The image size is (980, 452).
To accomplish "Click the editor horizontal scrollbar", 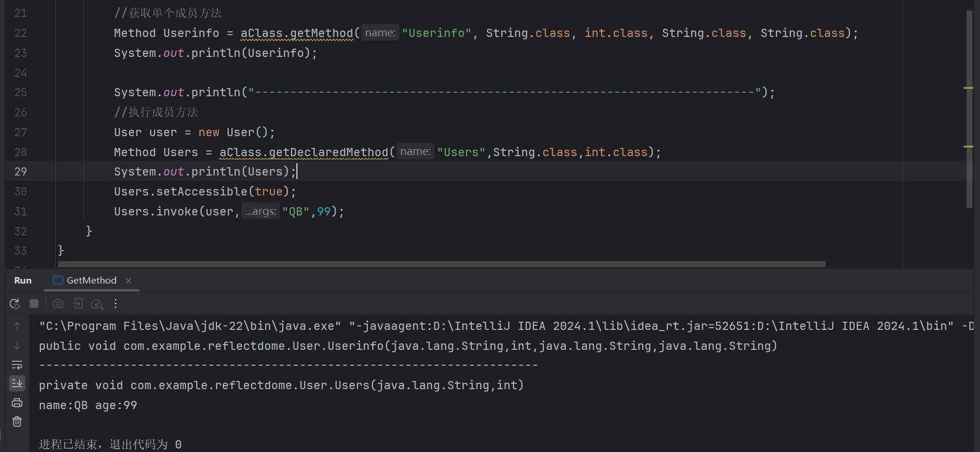I will (x=440, y=264).
